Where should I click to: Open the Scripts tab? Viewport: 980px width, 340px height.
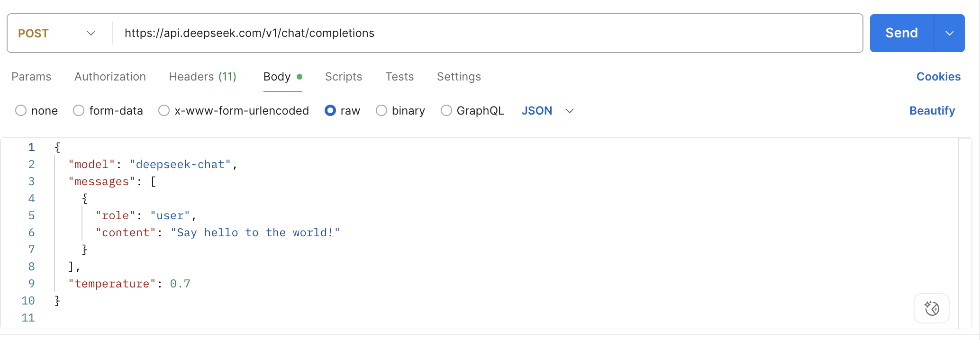coord(344,77)
